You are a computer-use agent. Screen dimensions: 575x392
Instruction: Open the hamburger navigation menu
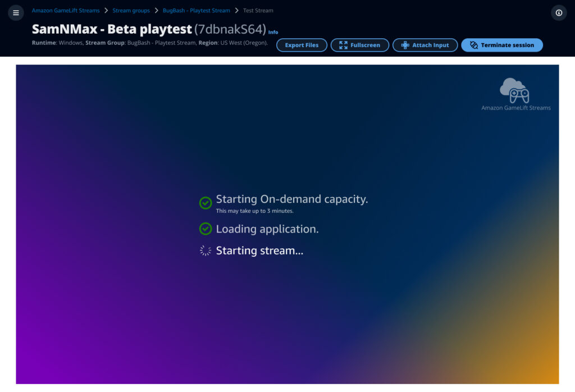pyautogui.click(x=16, y=13)
